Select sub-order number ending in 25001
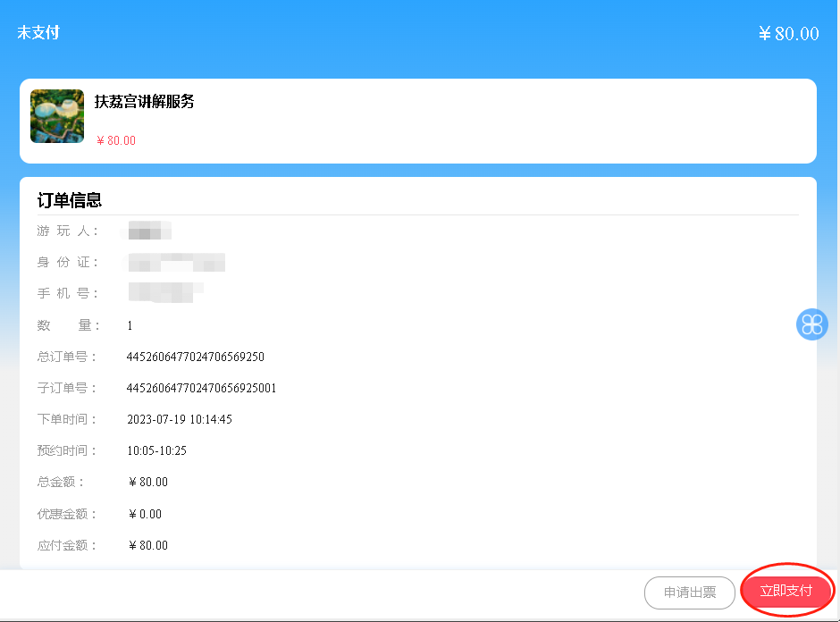The width and height of the screenshot is (840, 622). (201, 388)
